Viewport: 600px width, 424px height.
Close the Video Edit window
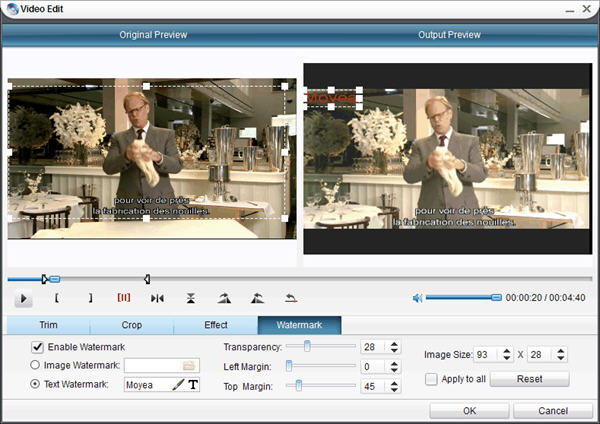click(587, 8)
